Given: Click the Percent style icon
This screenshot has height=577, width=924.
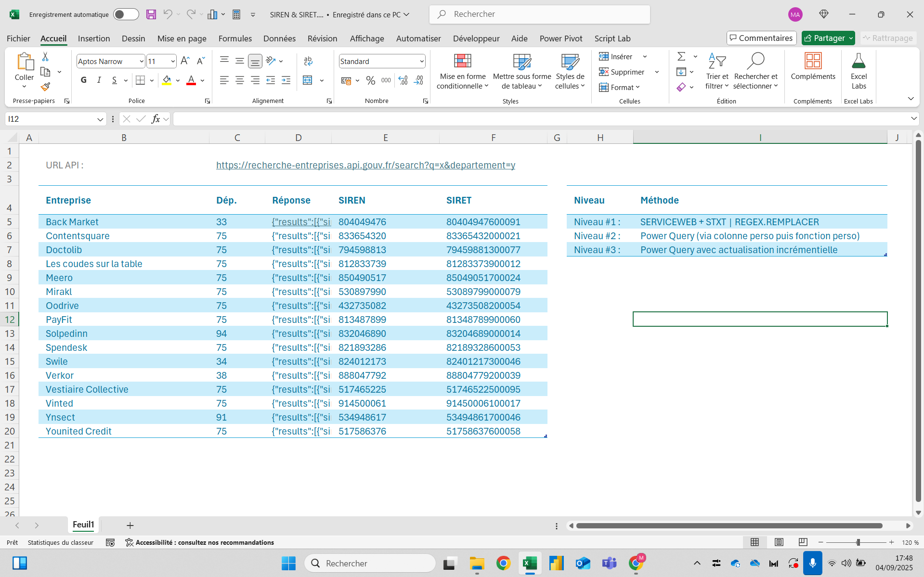Looking at the screenshot, I should [370, 80].
